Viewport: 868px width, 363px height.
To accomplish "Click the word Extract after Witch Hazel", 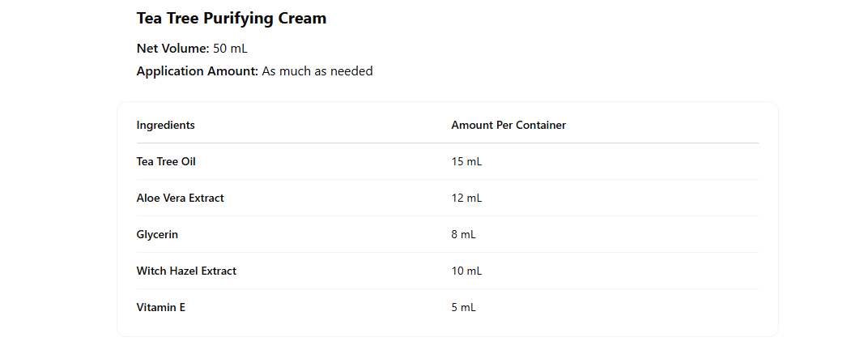I will point(219,271).
